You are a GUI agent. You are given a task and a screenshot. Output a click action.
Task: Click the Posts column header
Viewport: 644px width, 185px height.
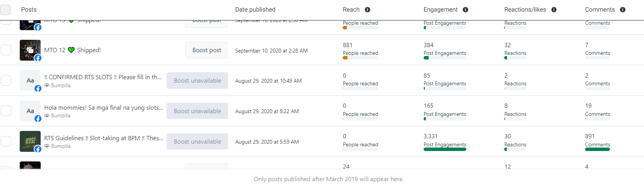click(29, 10)
